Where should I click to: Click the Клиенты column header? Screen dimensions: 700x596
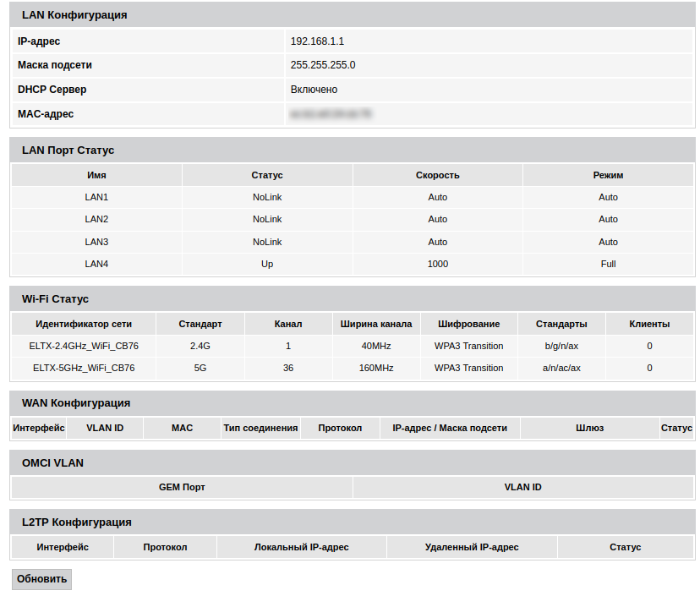pyautogui.click(x=649, y=324)
